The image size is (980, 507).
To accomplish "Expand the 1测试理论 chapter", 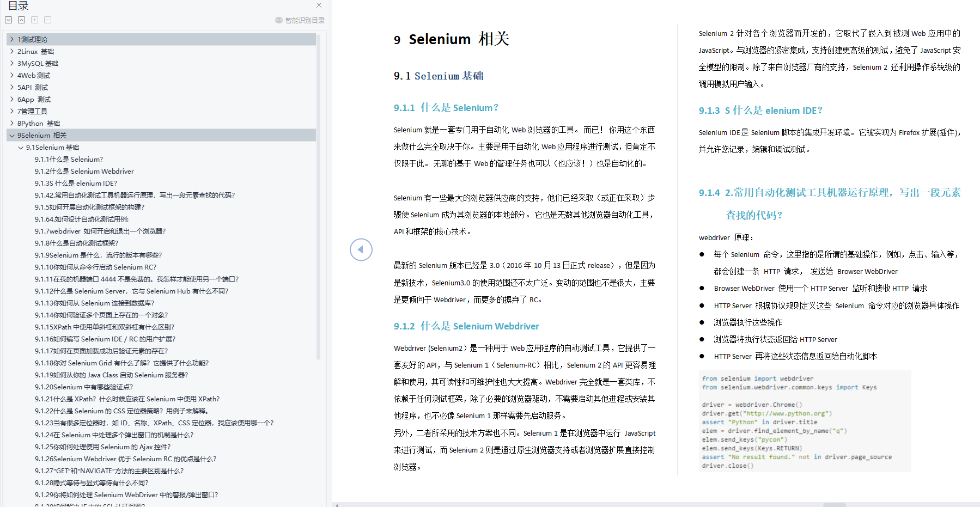I will pyautogui.click(x=12, y=39).
